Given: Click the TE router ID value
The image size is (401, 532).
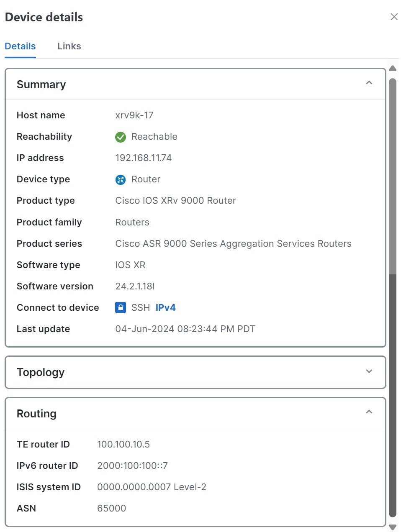Looking at the screenshot, I should click(124, 444).
